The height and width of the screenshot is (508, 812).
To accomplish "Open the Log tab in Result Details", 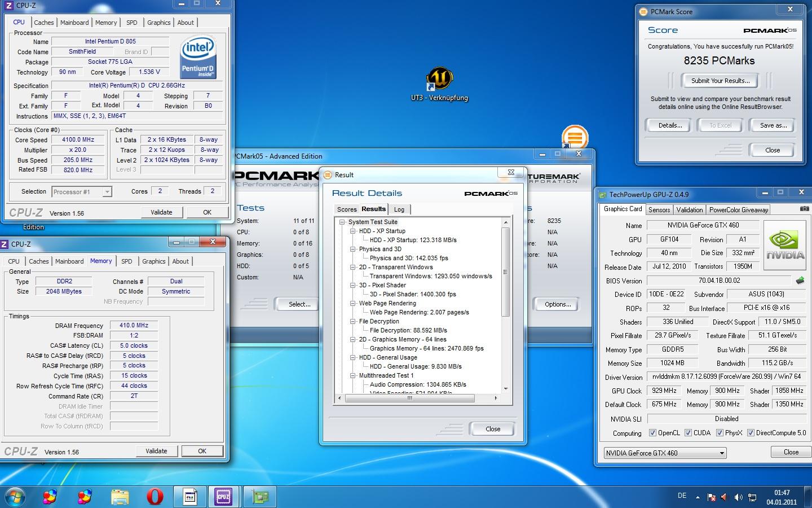I will [399, 209].
